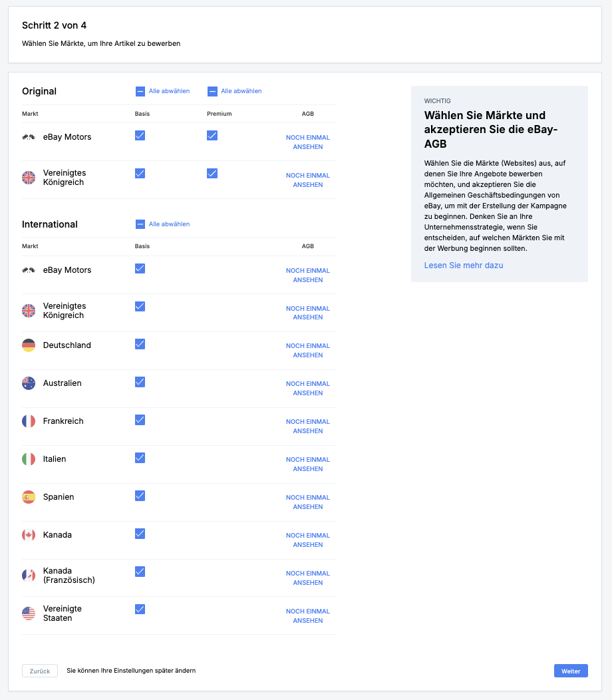The width and height of the screenshot is (612, 700).
Task: Click the Schritt 2 von 4 heading
Action: (54, 25)
